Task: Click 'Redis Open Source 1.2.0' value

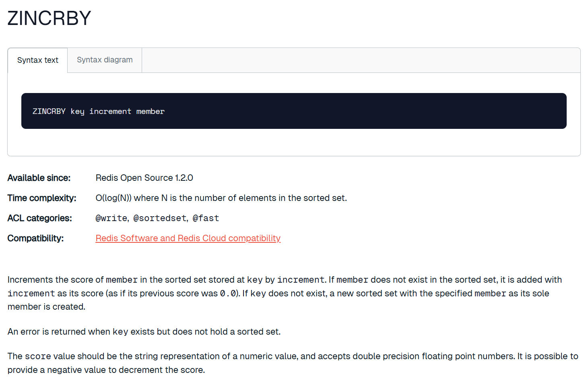Action: click(x=144, y=178)
